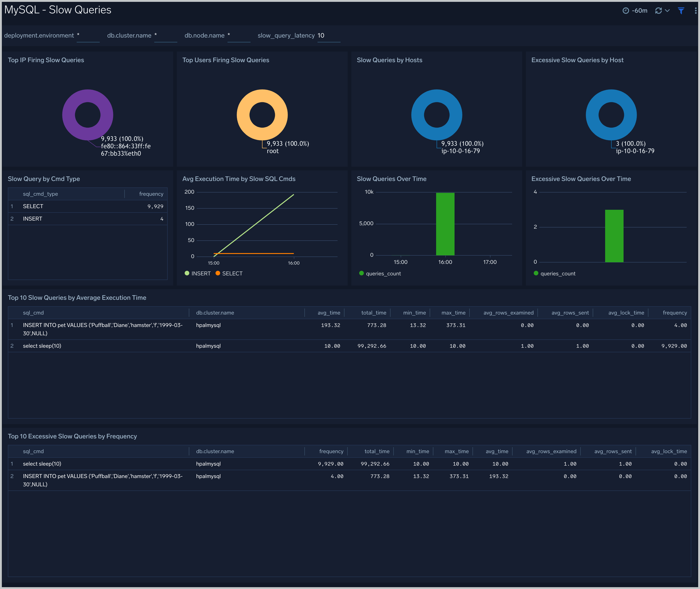Viewport: 700px width, 589px height.
Task: Sort Cmd Type table by sql_cmd_type
Action: [40, 194]
